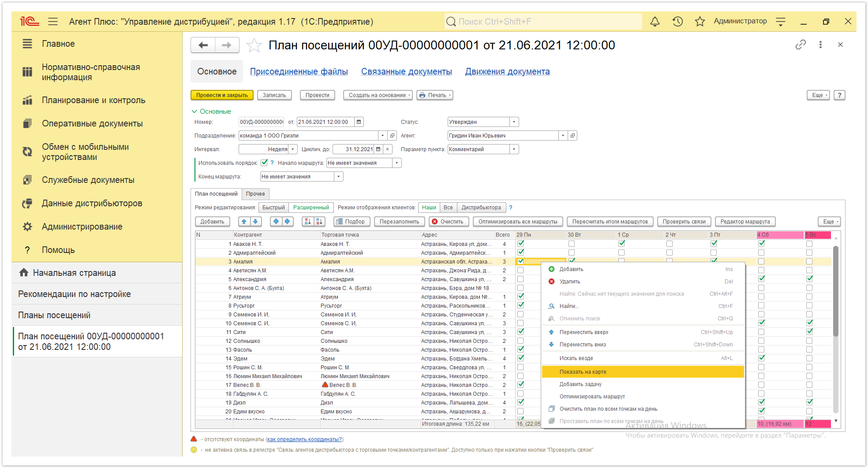Open Присоединенные файлы tab
Image resolution: width=868 pixels, height=468 pixels.
(299, 71)
